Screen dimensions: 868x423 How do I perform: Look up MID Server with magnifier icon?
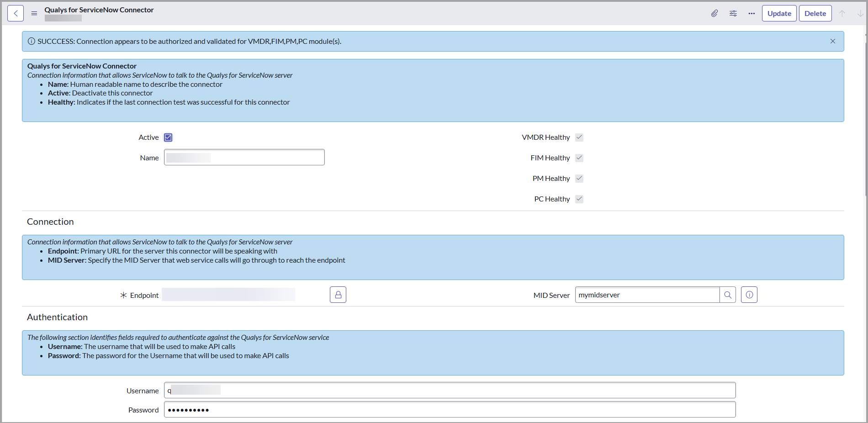coord(728,295)
